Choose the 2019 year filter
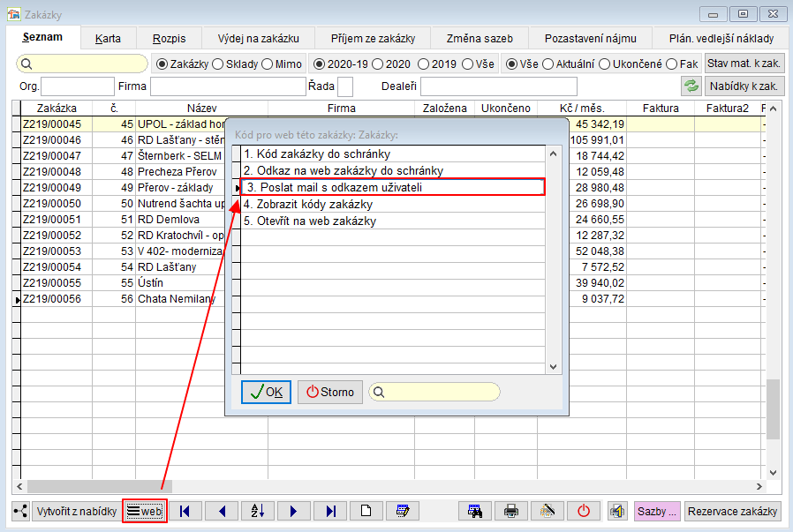Viewport: 793px width, 532px height. click(x=424, y=64)
